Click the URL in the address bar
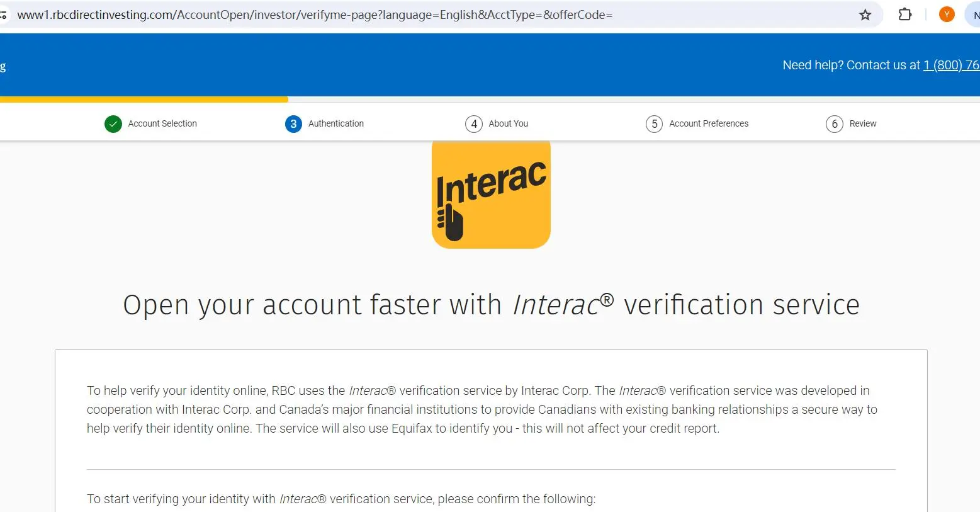 tap(315, 14)
